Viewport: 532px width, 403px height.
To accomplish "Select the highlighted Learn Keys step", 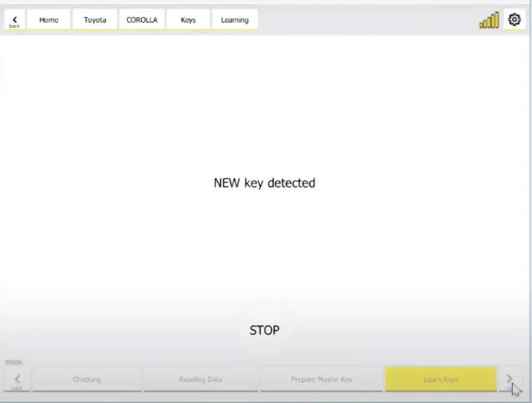I will 441,380.
